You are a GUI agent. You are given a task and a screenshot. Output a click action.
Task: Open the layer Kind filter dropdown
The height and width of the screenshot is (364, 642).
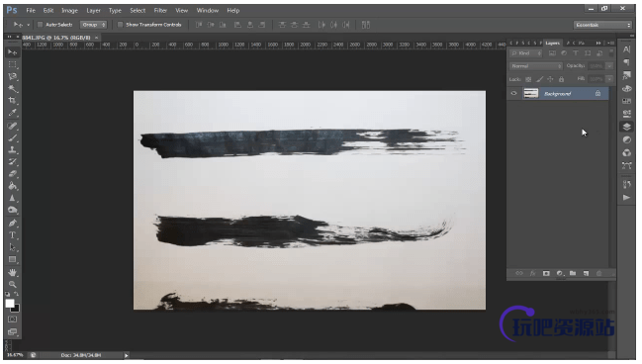(x=526, y=53)
